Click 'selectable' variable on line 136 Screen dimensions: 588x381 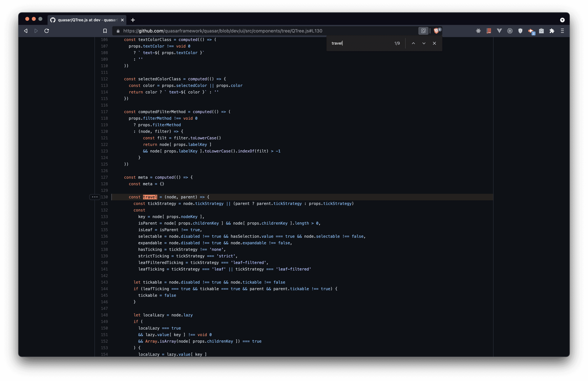point(150,236)
